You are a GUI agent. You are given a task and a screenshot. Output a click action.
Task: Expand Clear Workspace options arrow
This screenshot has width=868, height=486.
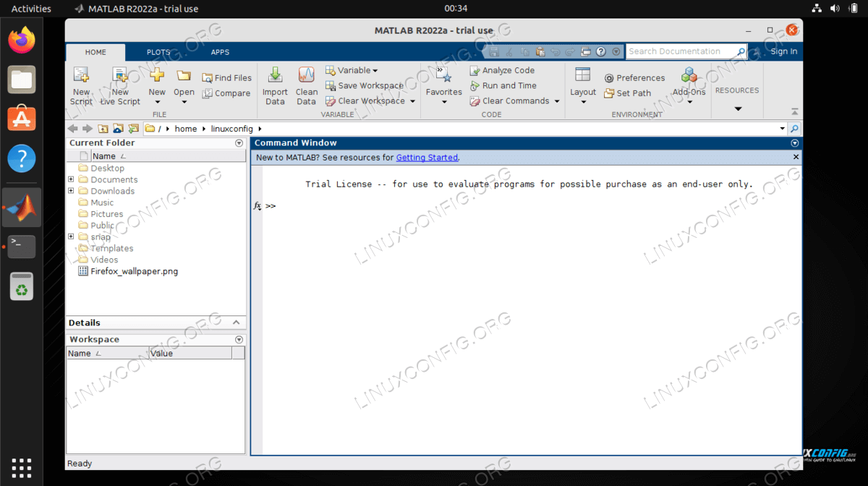coord(413,101)
